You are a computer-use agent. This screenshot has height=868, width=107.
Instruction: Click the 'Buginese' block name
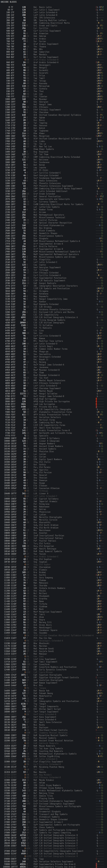tap(43, 152)
